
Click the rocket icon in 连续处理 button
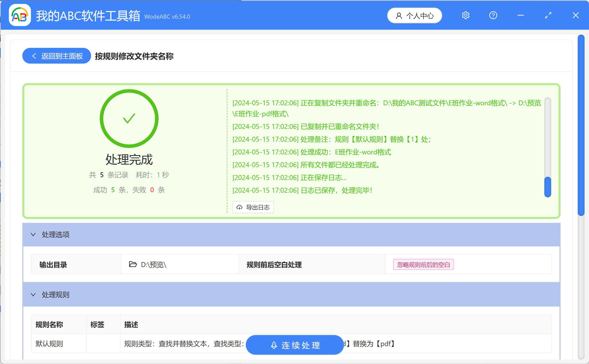(274, 345)
